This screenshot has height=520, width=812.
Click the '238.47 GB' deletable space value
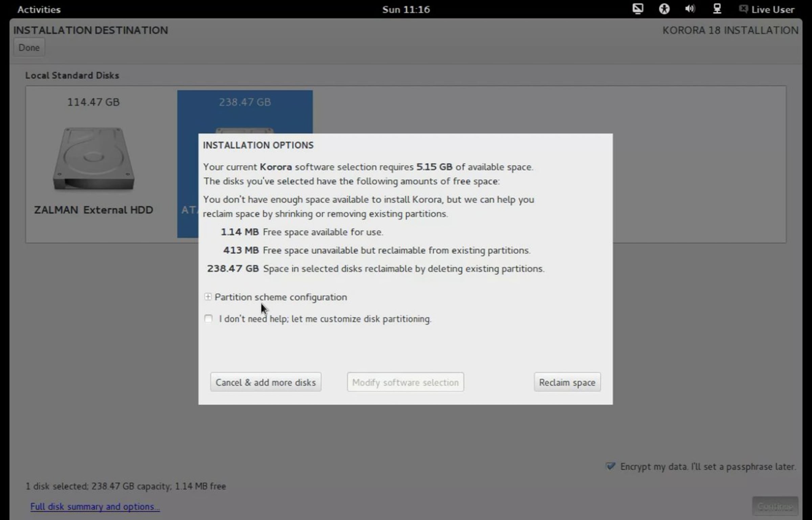point(233,268)
